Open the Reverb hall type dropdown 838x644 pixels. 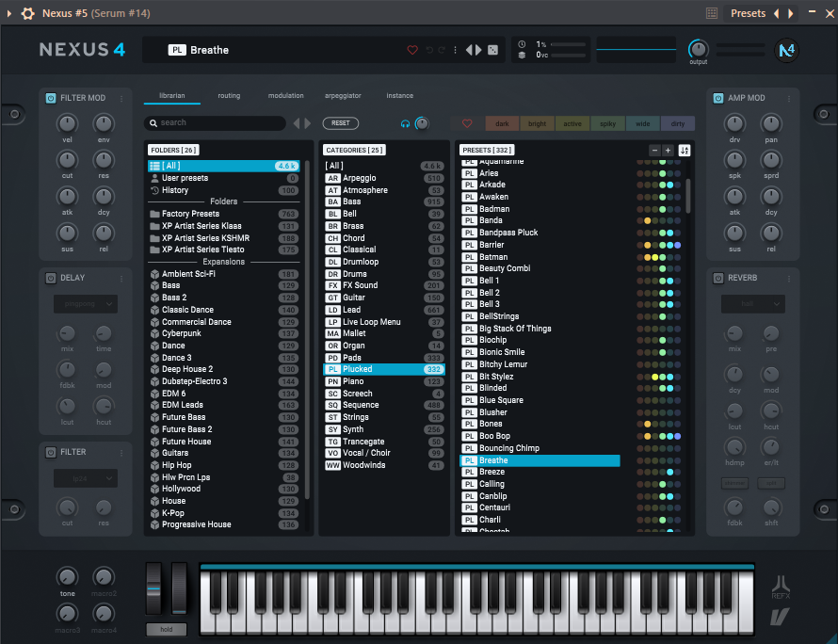[753, 303]
